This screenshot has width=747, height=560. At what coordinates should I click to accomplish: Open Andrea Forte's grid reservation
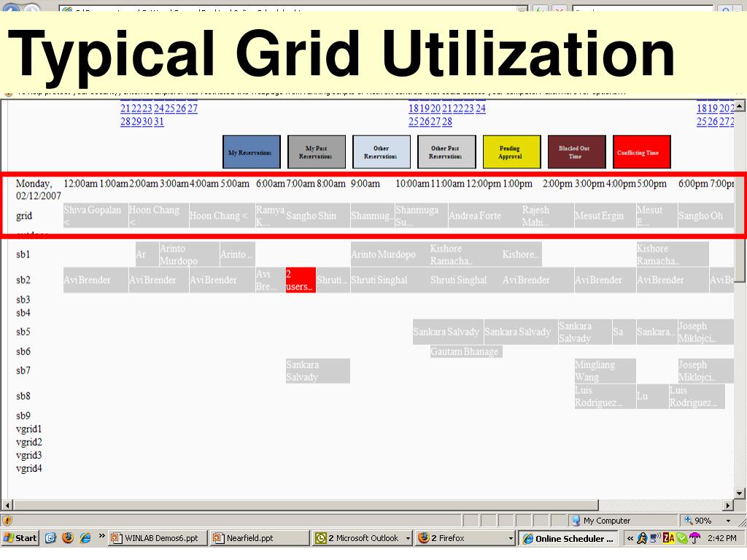[x=484, y=216]
